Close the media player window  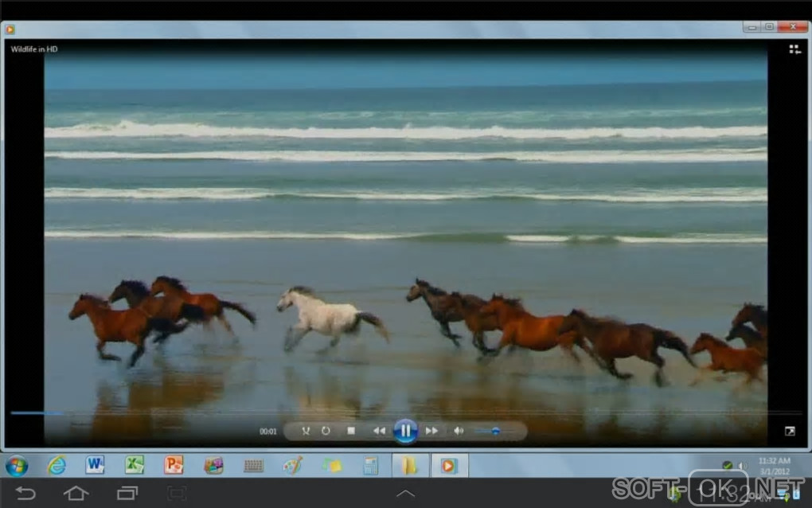click(793, 26)
